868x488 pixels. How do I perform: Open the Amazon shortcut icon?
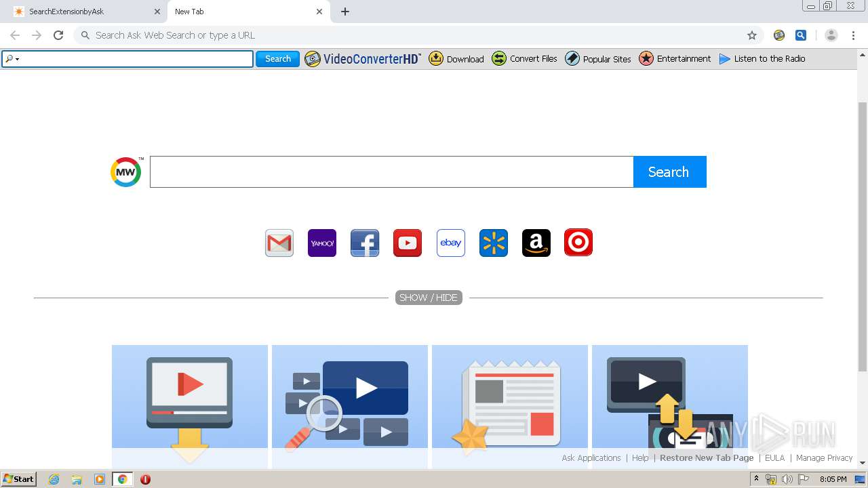[x=536, y=243]
